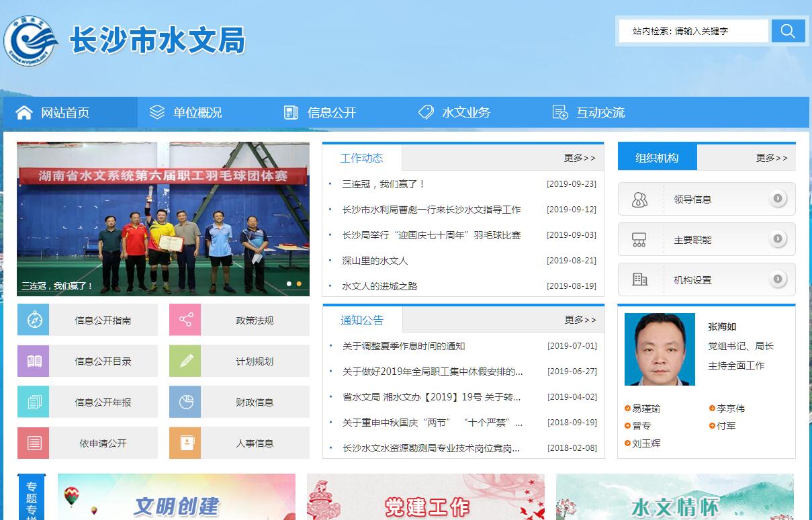Select the second carousel dot indicator
Screen dimensions: 812x520
click(x=299, y=284)
